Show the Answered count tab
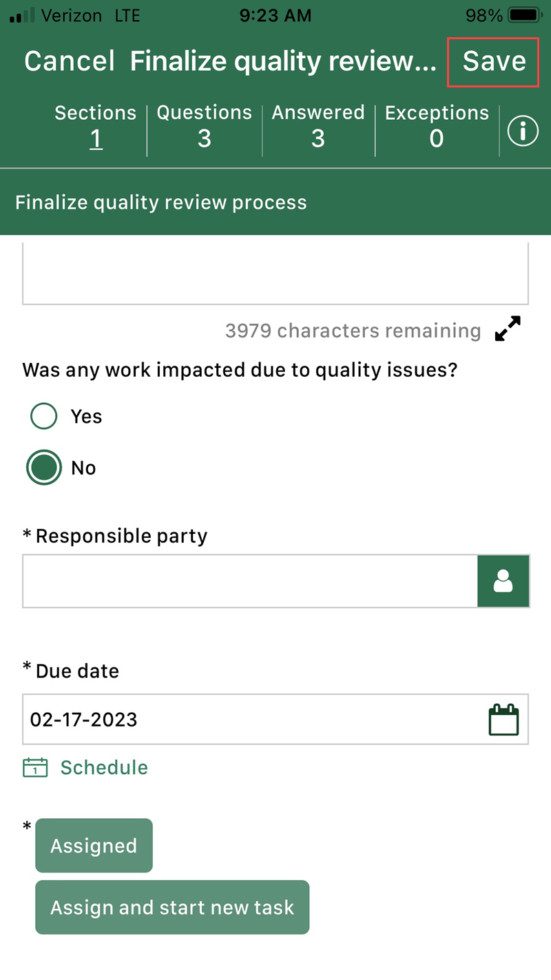This screenshot has width=551, height=980. point(318,127)
